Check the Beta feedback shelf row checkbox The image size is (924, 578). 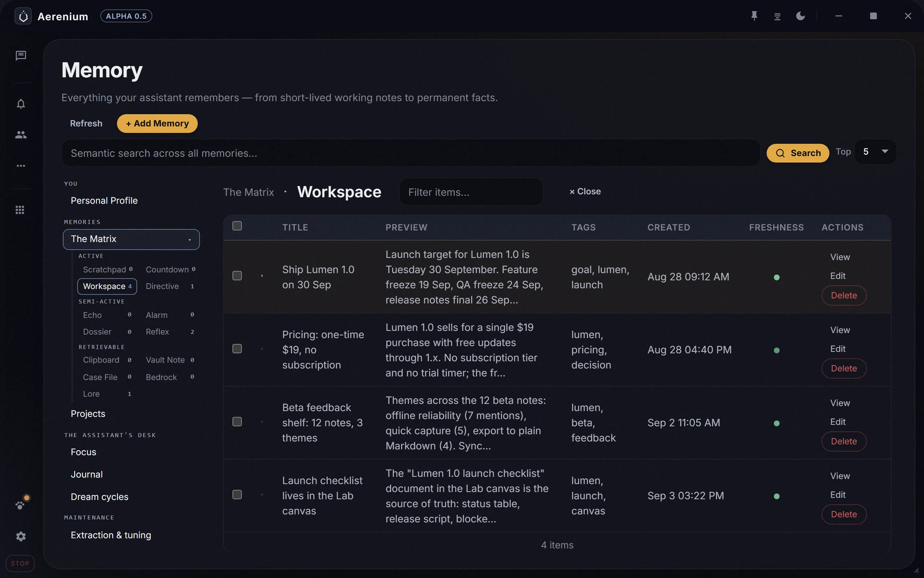click(237, 421)
